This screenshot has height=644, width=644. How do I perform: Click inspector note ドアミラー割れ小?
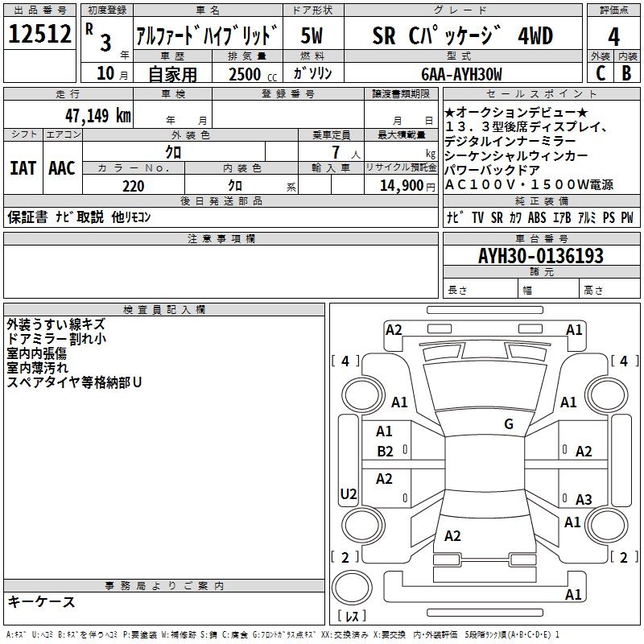56,338
